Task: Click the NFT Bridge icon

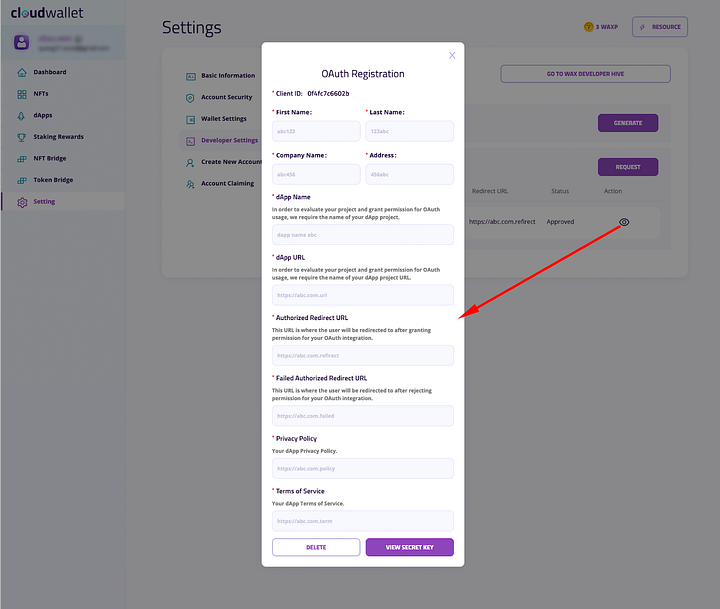Action: [x=22, y=159]
